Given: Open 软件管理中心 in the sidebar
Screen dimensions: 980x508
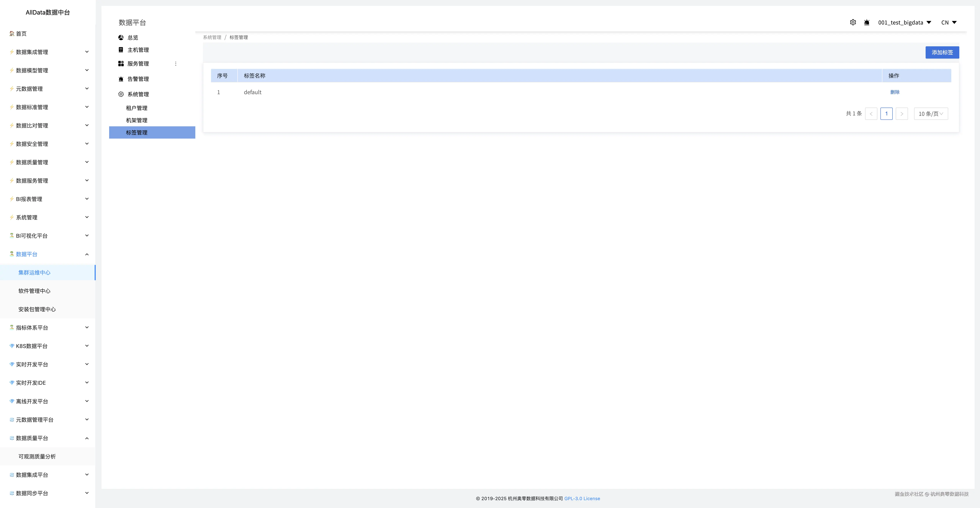Looking at the screenshot, I should [34, 291].
